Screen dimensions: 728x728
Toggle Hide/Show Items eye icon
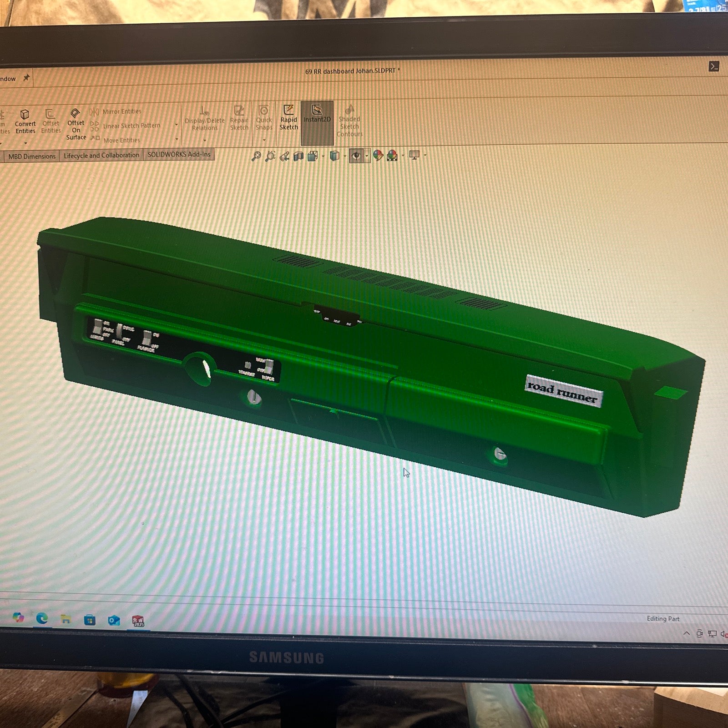click(356, 156)
